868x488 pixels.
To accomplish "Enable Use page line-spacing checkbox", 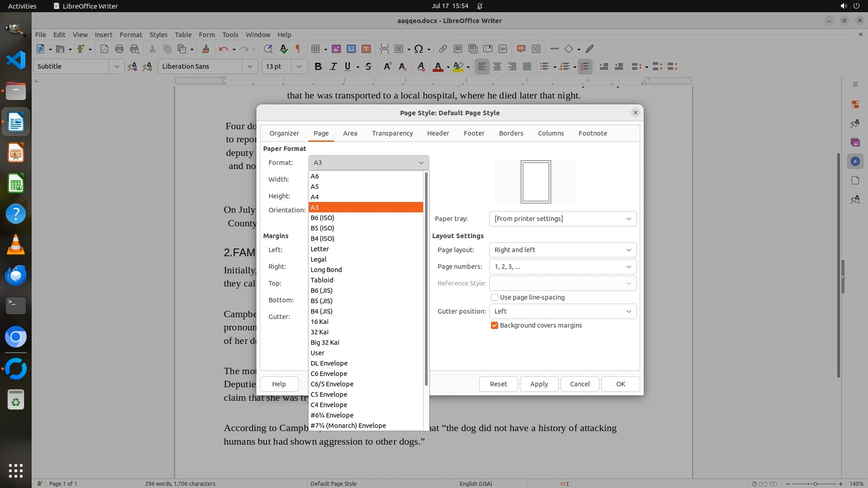I will pos(495,297).
